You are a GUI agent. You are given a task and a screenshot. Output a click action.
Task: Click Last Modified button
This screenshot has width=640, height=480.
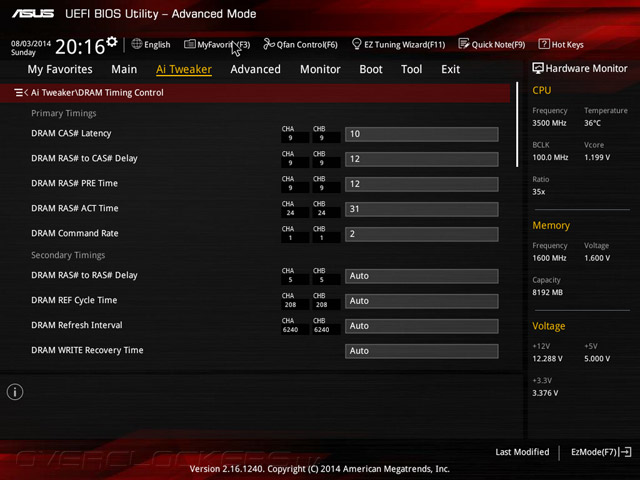(x=522, y=452)
